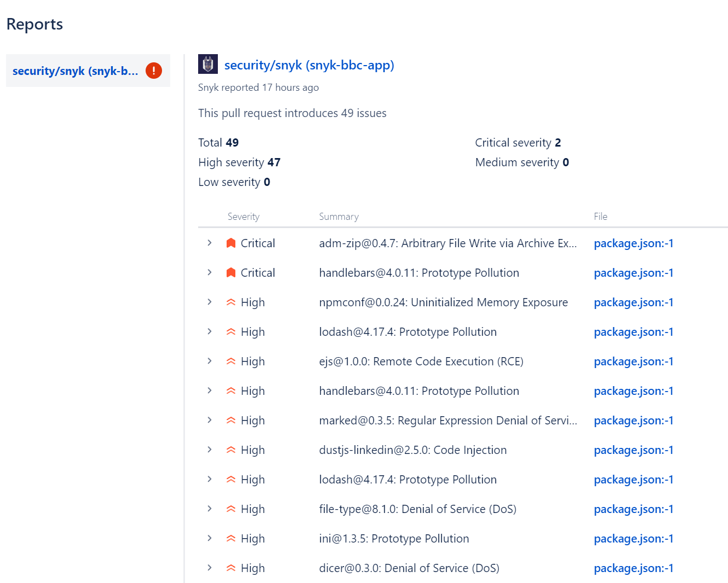
Task: Click the Severity column header
Action: coord(244,217)
